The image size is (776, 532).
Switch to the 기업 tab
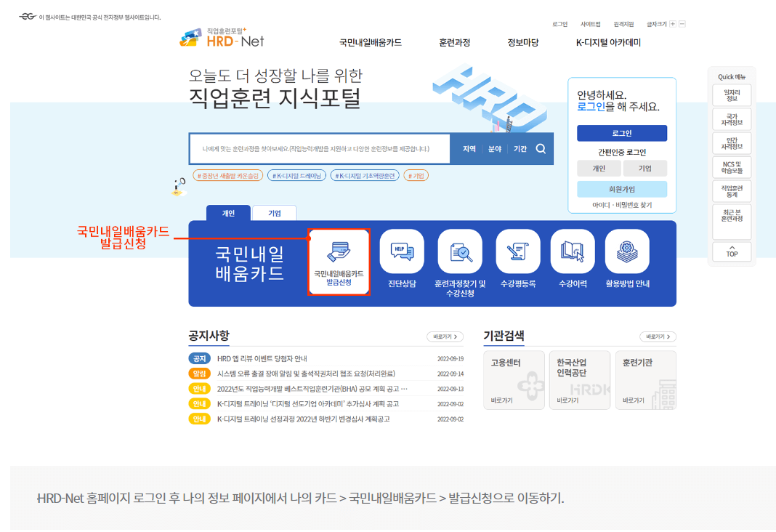click(x=275, y=213)
